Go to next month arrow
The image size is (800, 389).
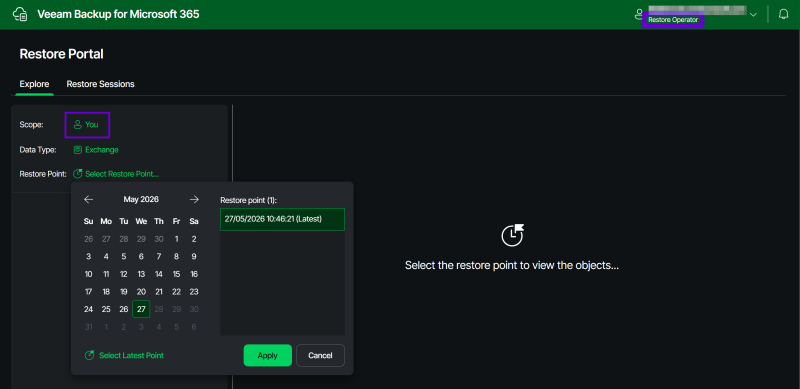pyautogui.click(x=194, y=199)
